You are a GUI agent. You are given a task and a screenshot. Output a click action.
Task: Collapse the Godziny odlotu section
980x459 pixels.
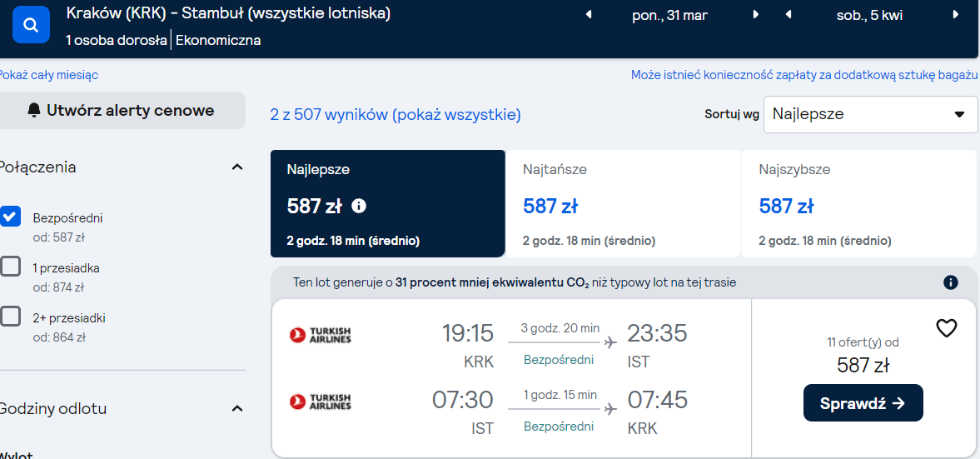(x=236, y=409)
